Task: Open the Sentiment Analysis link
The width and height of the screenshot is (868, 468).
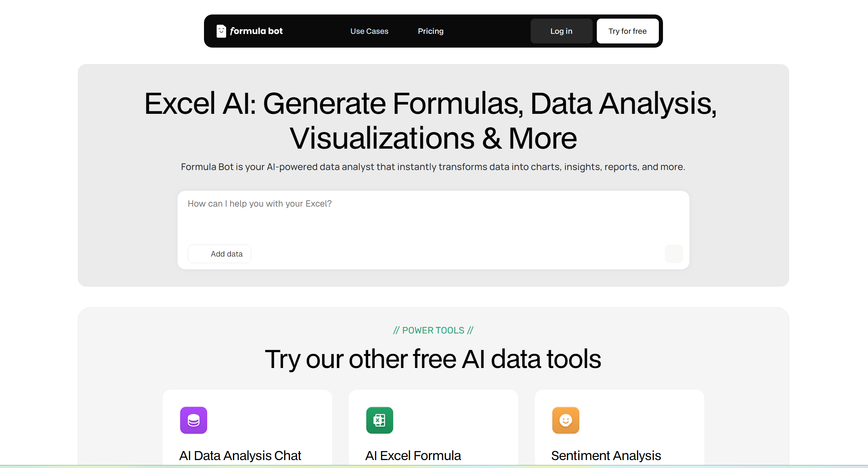Action: [x=606, y=455]
